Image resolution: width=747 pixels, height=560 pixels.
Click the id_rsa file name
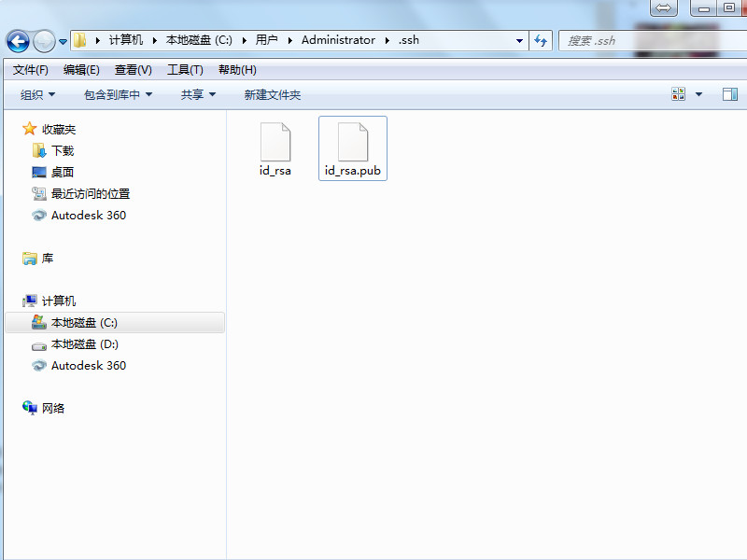point(275,171)
